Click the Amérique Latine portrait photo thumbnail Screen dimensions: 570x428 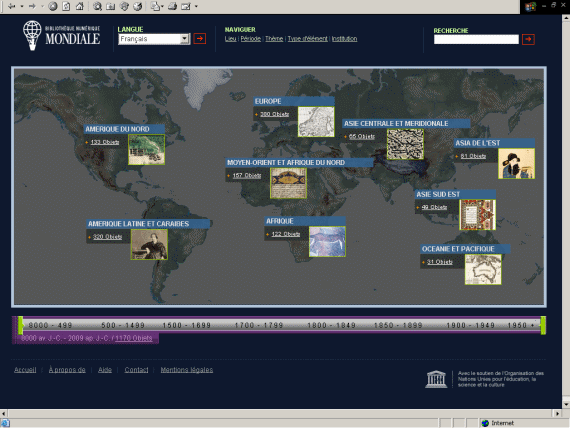[x=149, y=244]
